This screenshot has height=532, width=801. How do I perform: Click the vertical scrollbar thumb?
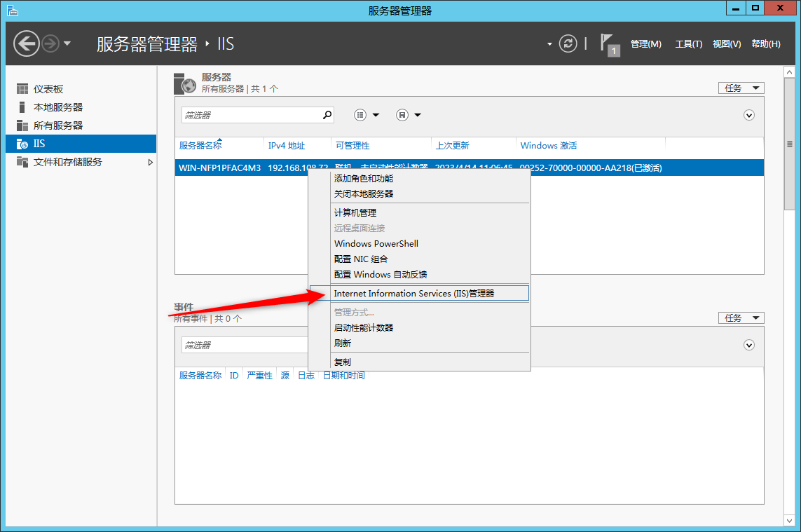click(x=789, y=144)
